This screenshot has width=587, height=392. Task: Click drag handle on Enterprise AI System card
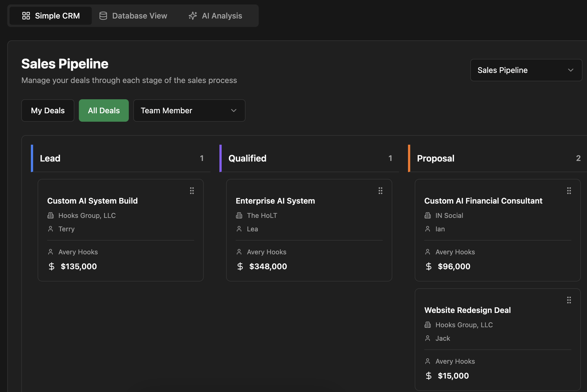pos(380,191)
